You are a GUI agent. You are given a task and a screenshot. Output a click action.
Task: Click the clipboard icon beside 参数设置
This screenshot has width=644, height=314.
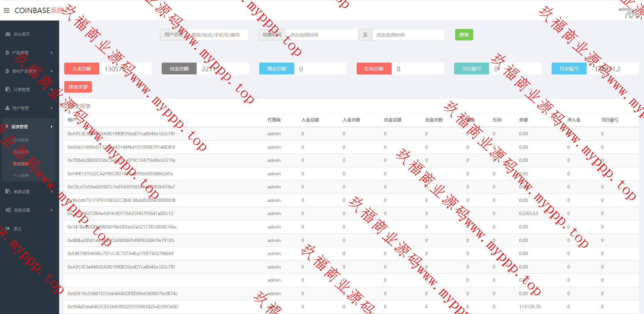click(8, 191)
